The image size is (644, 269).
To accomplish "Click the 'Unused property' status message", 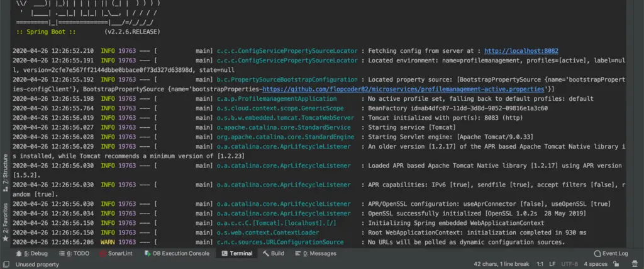I will [x=37, y=265].
